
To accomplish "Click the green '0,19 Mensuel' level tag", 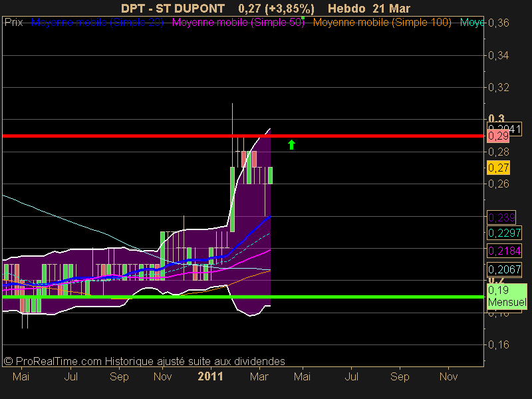I will [x=507, y=296].
